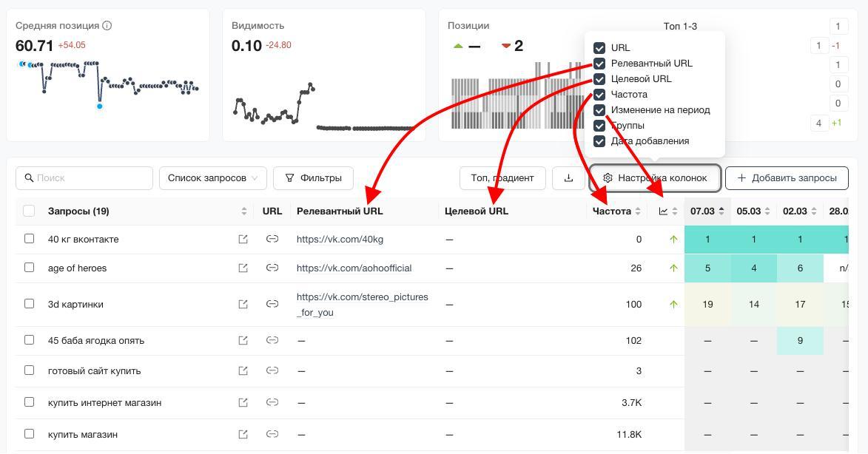Click the 'Топ, градиент' color mode button
Image resolution: width=868 pixels, height=454 pixels.
point(502,177)
